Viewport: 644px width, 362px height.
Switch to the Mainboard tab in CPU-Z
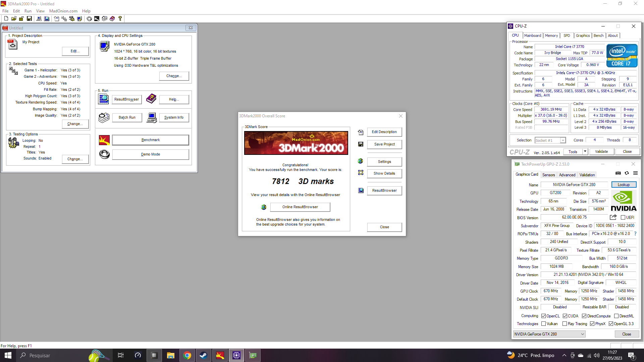(533, 36)
